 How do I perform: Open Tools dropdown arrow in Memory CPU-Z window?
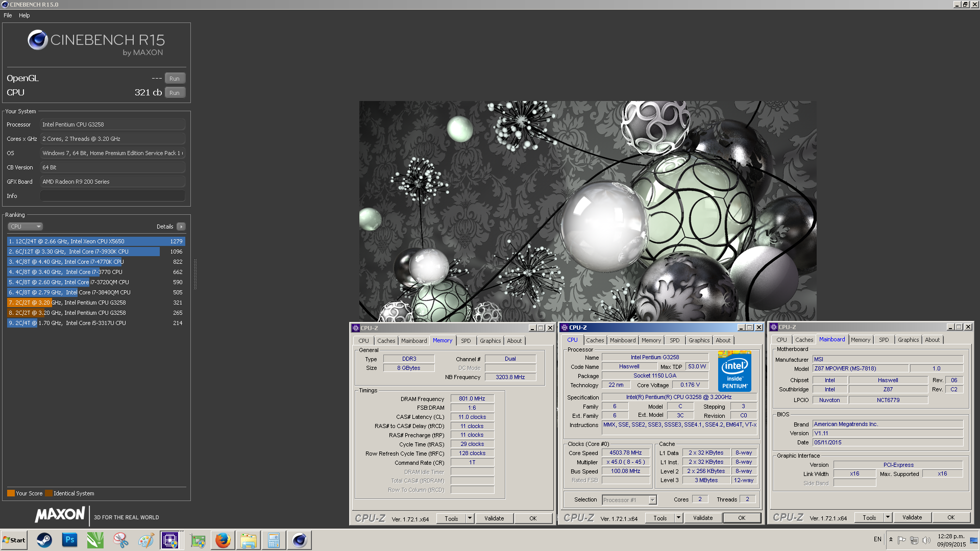[470, 518]
